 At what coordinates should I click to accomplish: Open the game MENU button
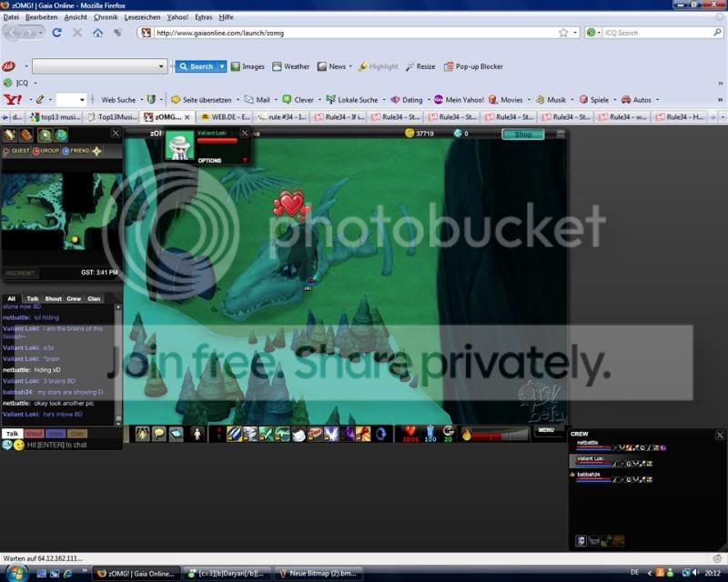tap(546, 430)
